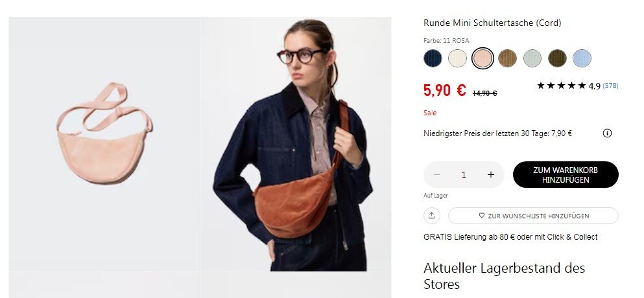Pick the brown corduroy color swatch

click(508, 58)
